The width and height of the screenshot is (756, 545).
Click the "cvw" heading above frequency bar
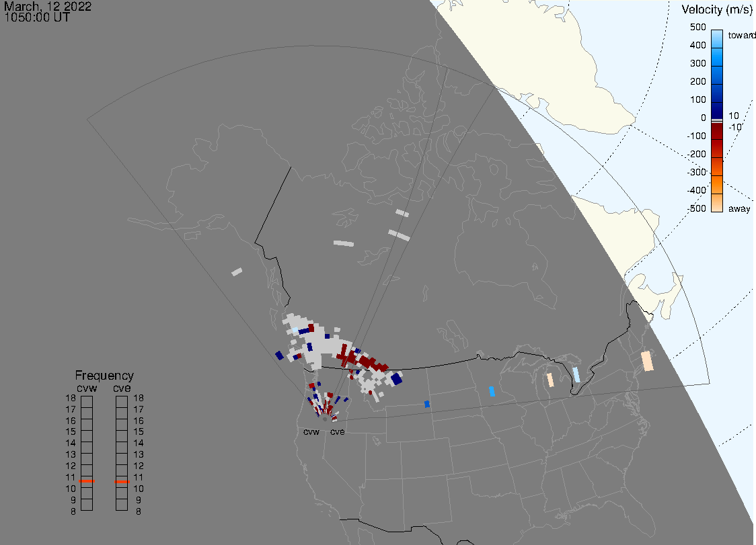pos(87,388)
